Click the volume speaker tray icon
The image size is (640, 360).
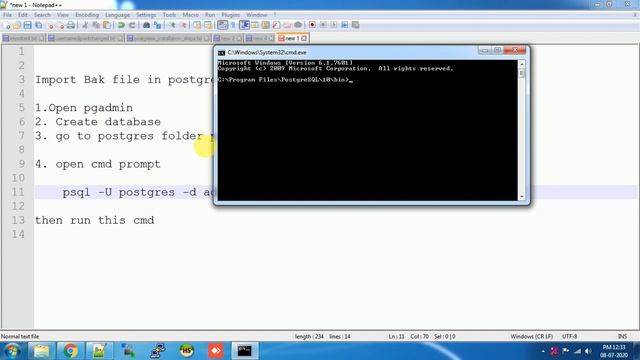(588, 351)
